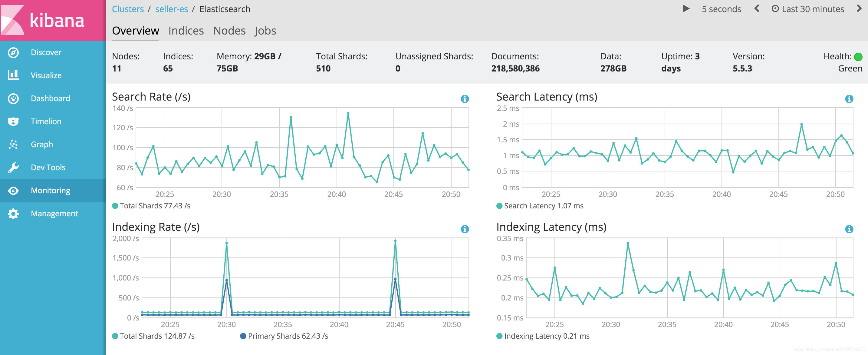Image resolution: width=868 pixels, height=355 pixels.
Task: Click the Dashboard gauge icon
Action: 13,98
